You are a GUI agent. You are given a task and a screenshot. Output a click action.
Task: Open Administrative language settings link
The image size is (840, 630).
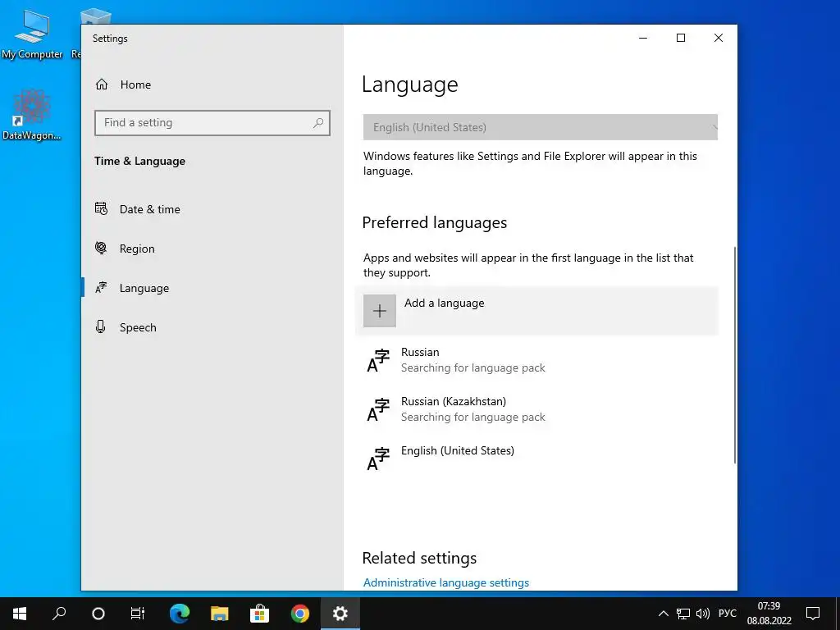click(445, 583)
